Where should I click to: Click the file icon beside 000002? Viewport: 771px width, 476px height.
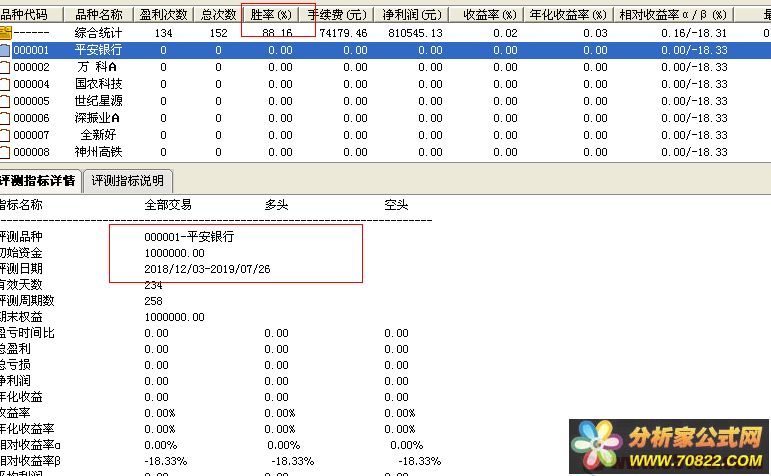coord(5,67)
